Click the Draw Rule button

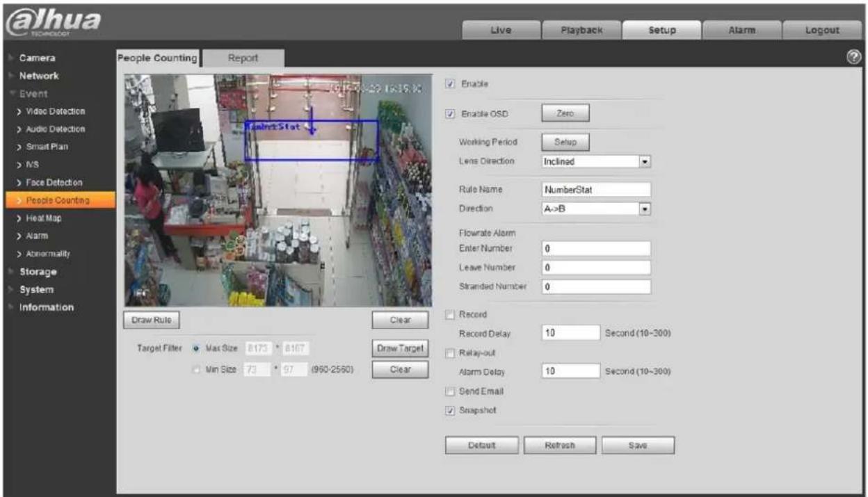[150, 320]
